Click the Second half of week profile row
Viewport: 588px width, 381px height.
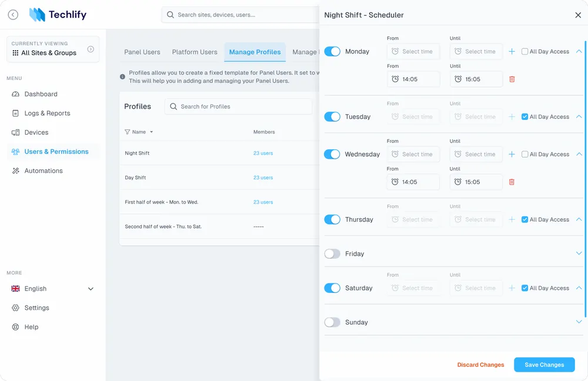(219, 226)
